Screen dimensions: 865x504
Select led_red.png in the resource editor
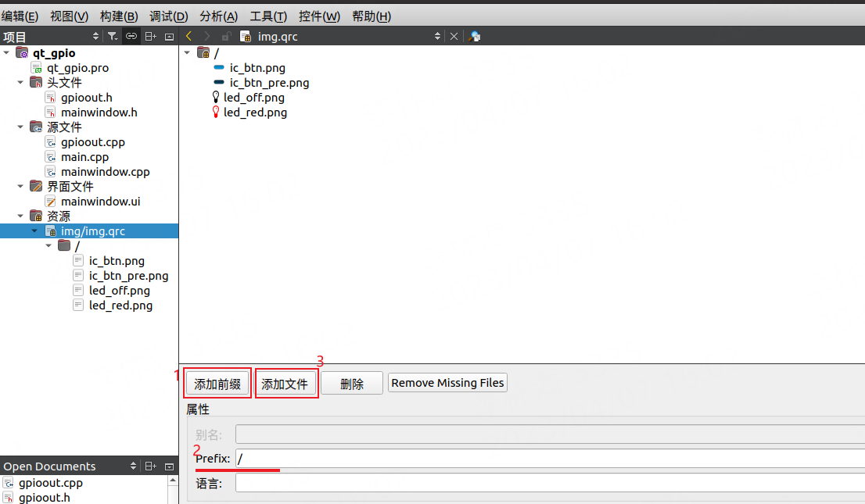point(255,113)
